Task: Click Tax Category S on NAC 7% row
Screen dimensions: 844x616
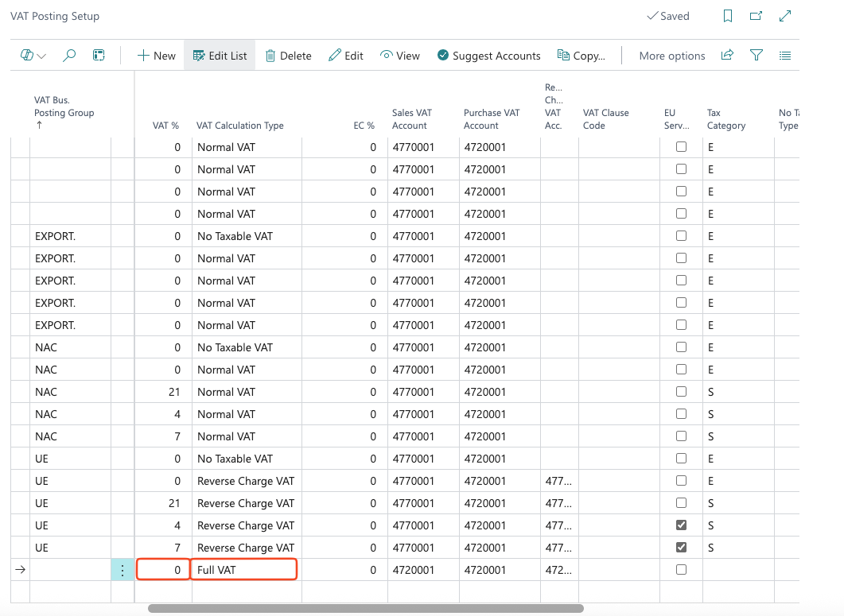Action: click(710, 437)
